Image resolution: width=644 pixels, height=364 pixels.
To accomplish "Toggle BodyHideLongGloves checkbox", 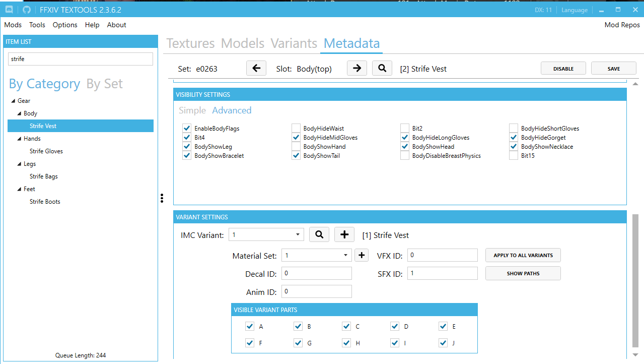I will (x=404, y=138).
